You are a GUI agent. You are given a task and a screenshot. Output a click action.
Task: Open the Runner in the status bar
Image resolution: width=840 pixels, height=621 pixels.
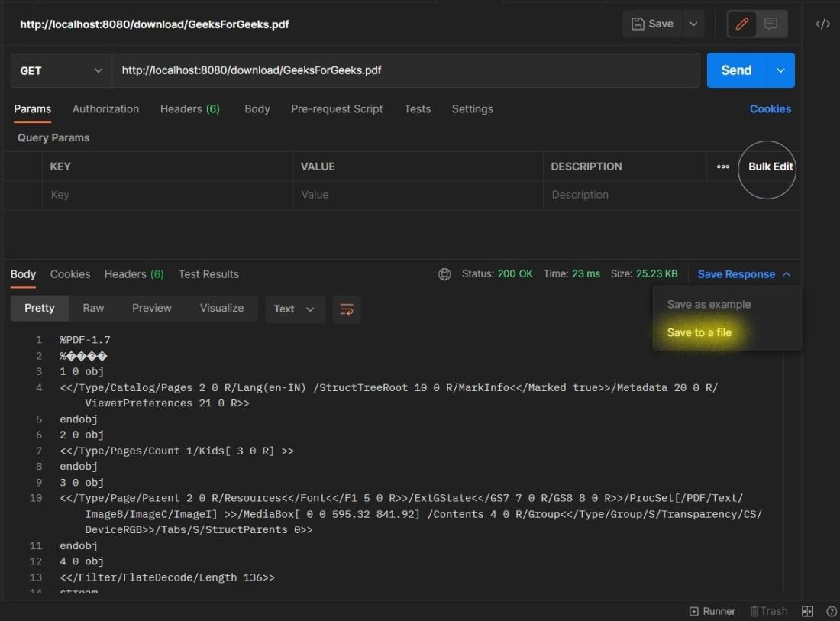pyautogui.click(x=712, y=611)
